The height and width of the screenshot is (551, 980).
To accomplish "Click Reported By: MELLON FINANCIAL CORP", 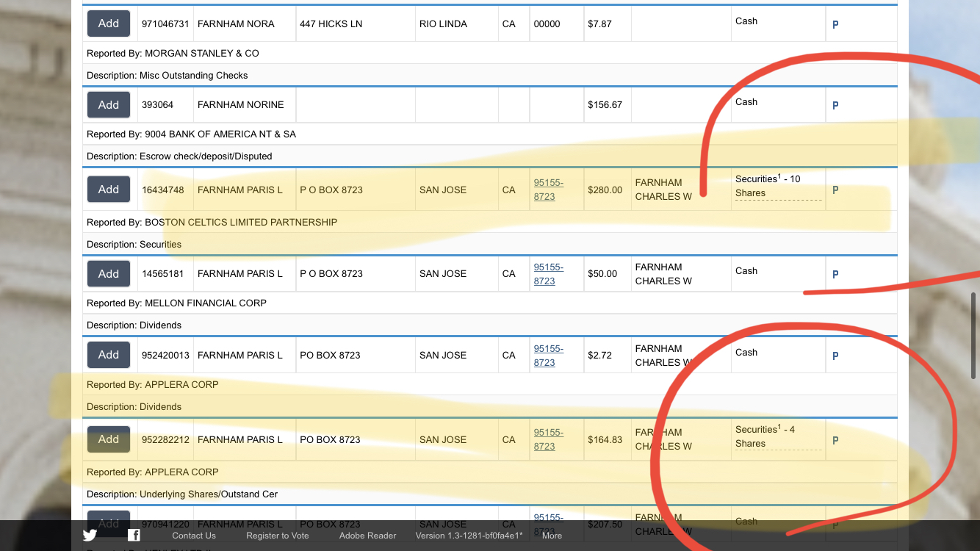I will [176, 303].
